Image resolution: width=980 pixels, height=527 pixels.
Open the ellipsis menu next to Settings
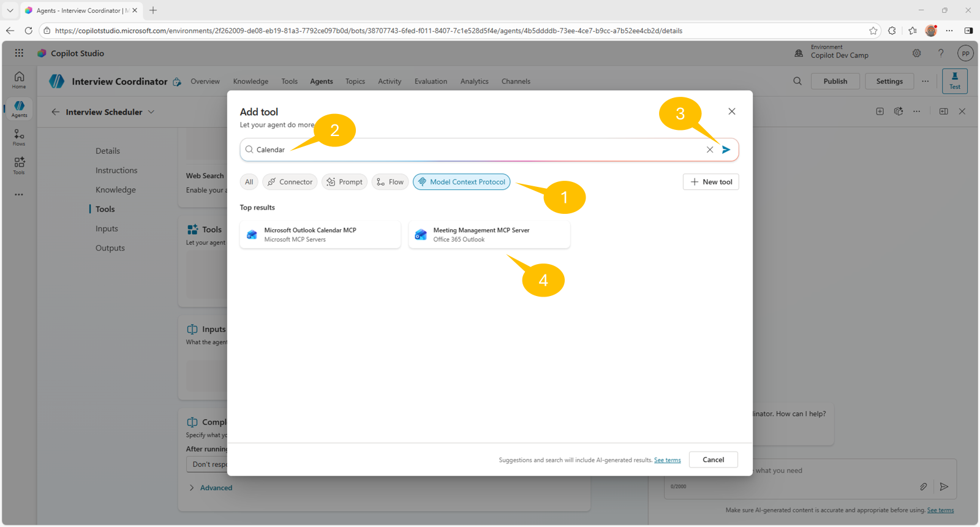(925, 81)
